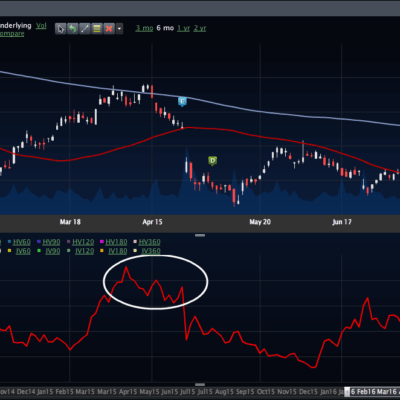Click the HV180 magenta color swatch
The image size is (400, 400).
coord(102,242)
